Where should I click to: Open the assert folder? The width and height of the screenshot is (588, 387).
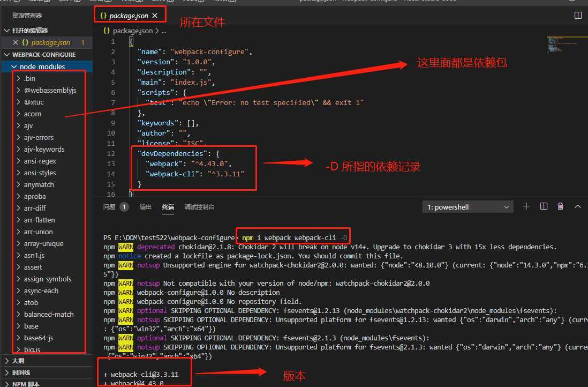(33, 267)
